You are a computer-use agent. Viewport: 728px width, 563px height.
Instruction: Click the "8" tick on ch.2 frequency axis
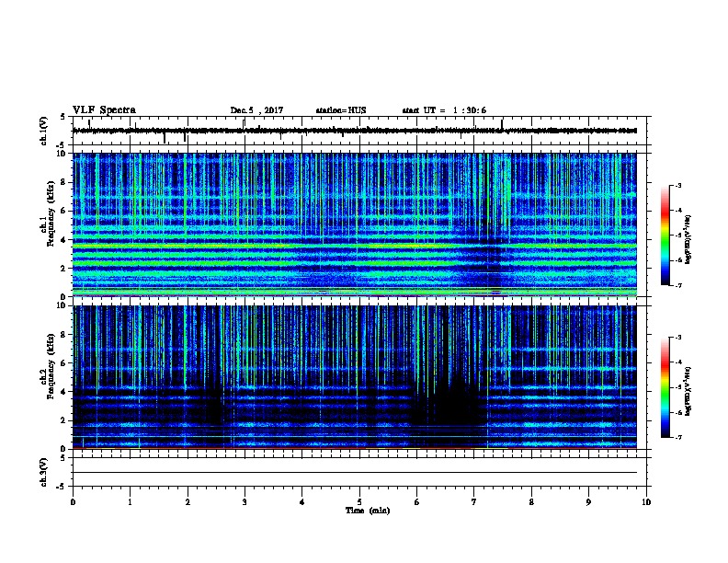pyautogui.click(x=64, y=335)
